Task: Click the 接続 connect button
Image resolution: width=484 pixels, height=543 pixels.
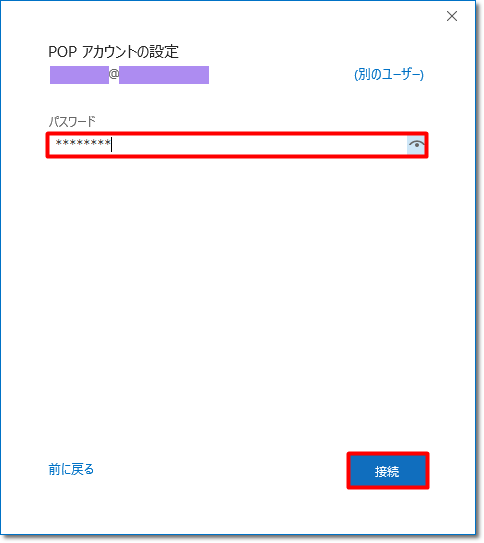Action: click(387, 471)
